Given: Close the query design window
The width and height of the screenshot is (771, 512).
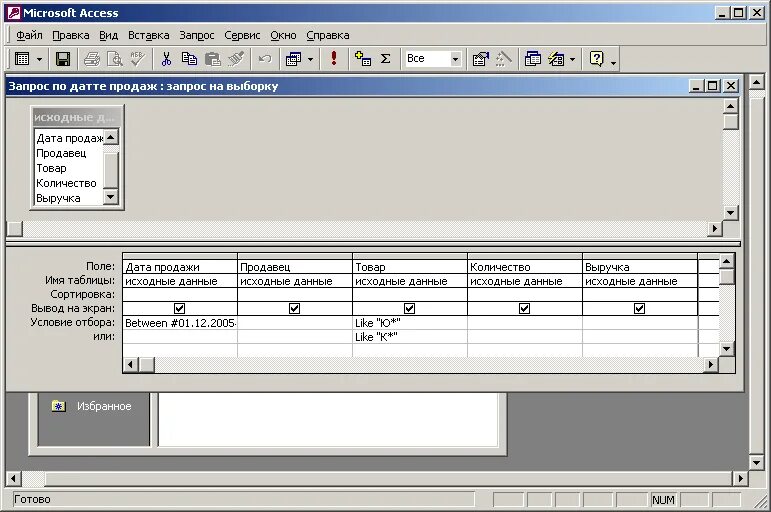Looking at the screenshot, I should pyautogui.click(x=731, y=86).
